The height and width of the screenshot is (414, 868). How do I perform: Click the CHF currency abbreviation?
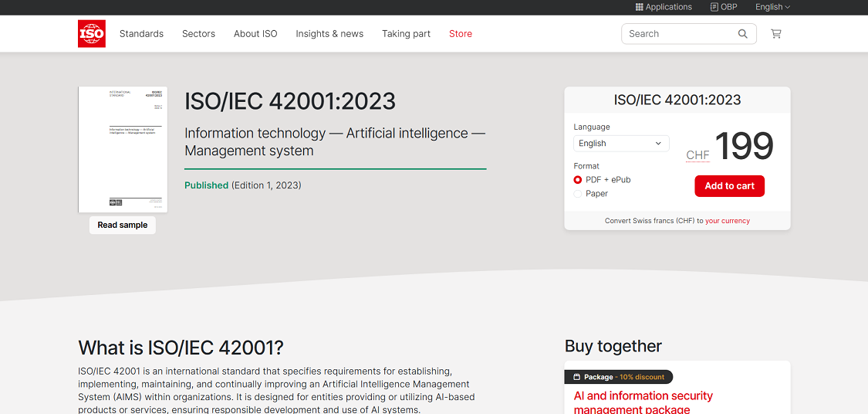click(697, 155)
